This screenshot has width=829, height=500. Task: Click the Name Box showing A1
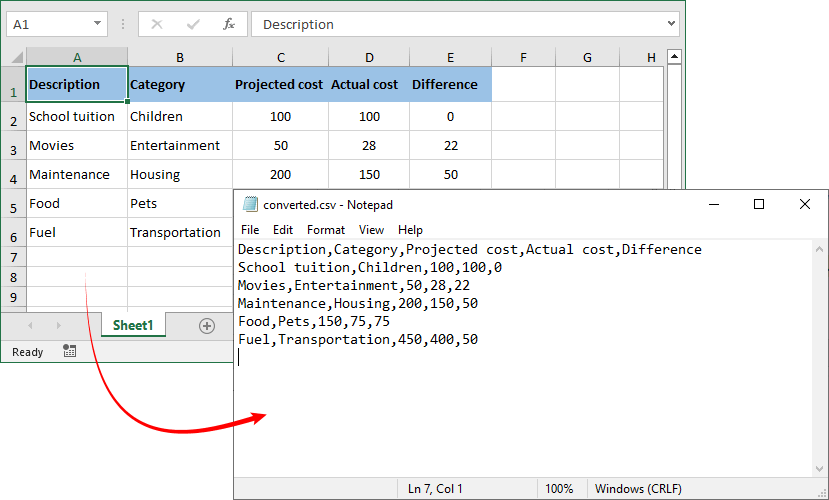point(57,24)
